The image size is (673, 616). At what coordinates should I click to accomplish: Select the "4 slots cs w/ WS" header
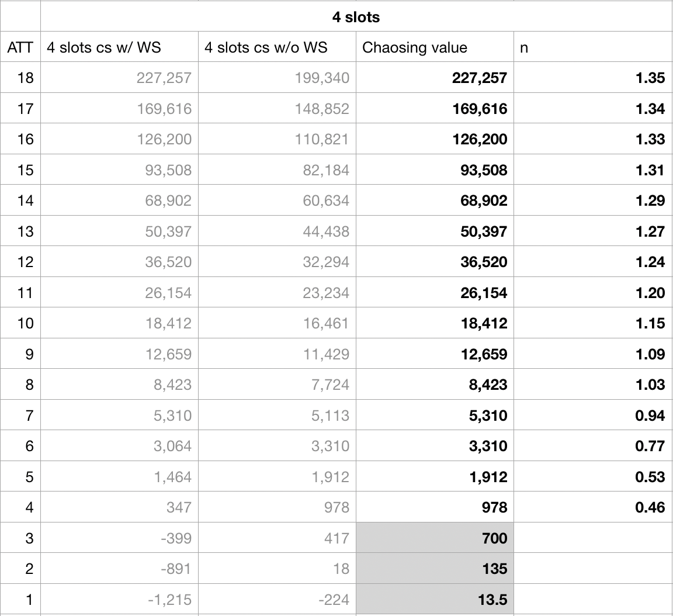coord(119,47)
